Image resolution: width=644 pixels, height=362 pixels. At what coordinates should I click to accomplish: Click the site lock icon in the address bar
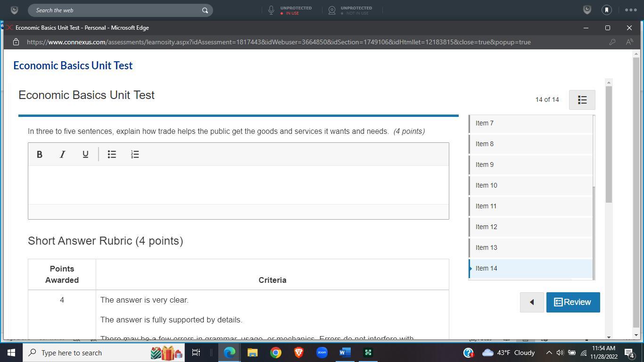16,42
